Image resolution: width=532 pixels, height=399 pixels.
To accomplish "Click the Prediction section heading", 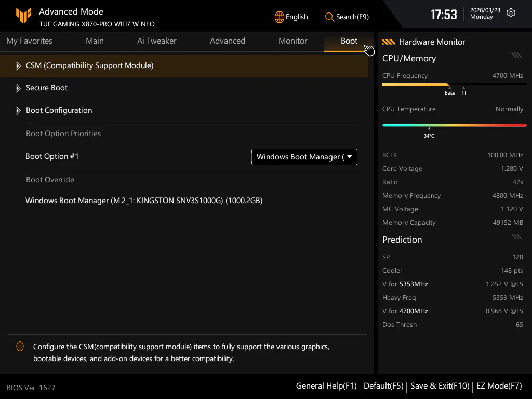I will tap(402, 240).
